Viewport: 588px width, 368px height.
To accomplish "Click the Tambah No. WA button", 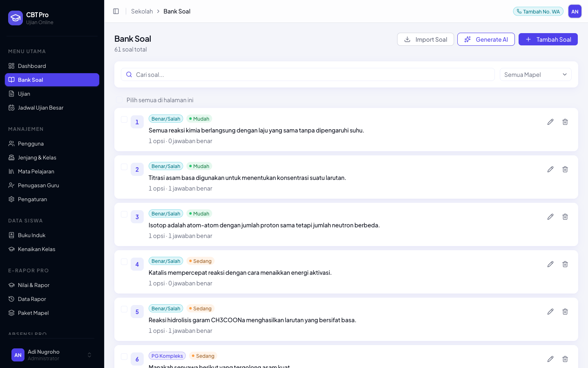I will click(x=538, y=11).
